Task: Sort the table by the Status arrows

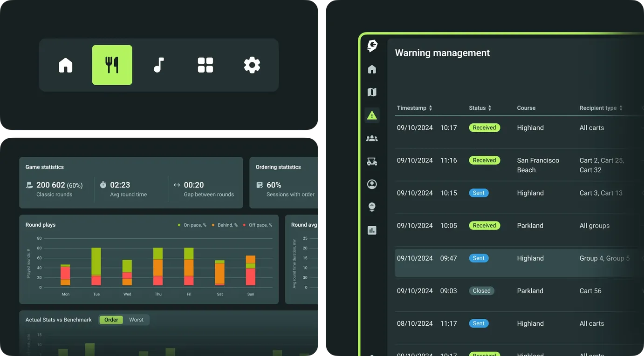Action: [490, 108]
